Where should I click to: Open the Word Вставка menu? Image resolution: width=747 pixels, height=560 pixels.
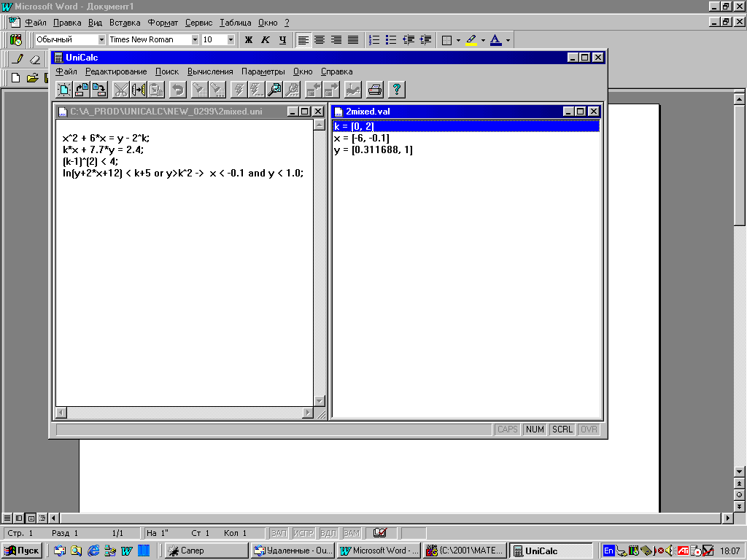tap(125, 23)
